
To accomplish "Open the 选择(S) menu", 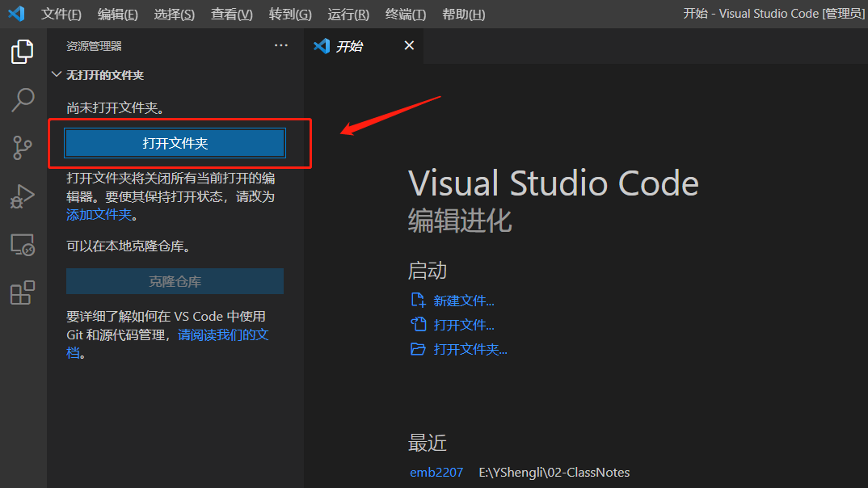I will 174,14.
